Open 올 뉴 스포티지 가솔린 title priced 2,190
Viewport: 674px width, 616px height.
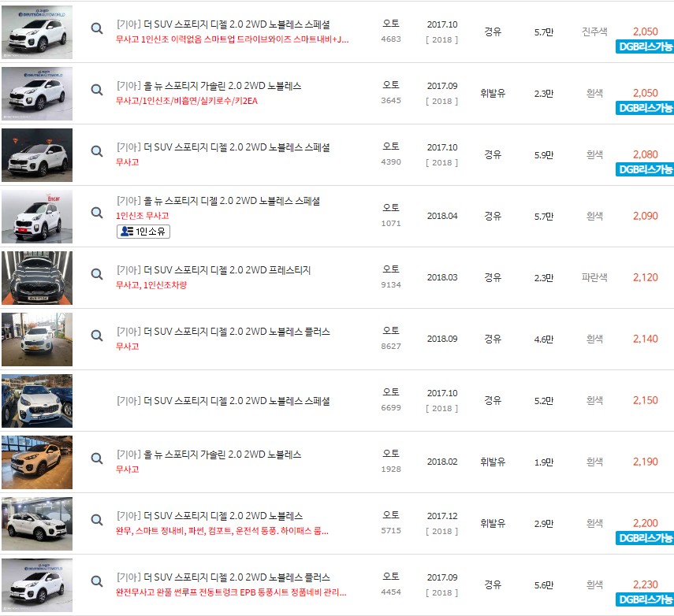(x=209, y=455)
